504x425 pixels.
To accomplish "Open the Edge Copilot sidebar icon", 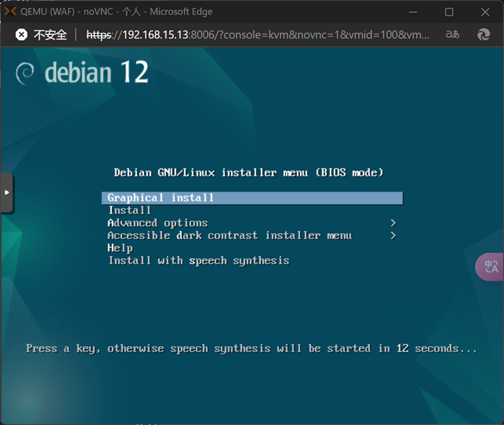I will click(x=484, y=34).
